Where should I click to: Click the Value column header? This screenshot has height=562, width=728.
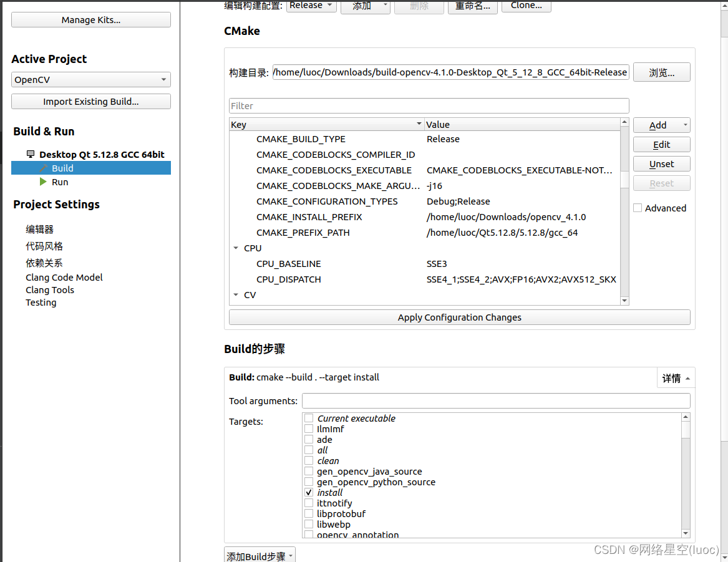(x=522, y=124)
